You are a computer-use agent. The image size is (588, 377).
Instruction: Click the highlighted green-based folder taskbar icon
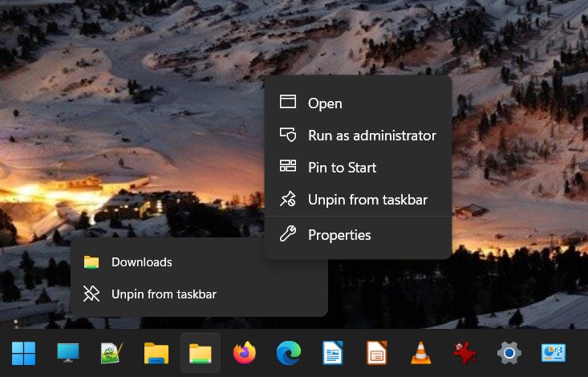tap(200, 353)
